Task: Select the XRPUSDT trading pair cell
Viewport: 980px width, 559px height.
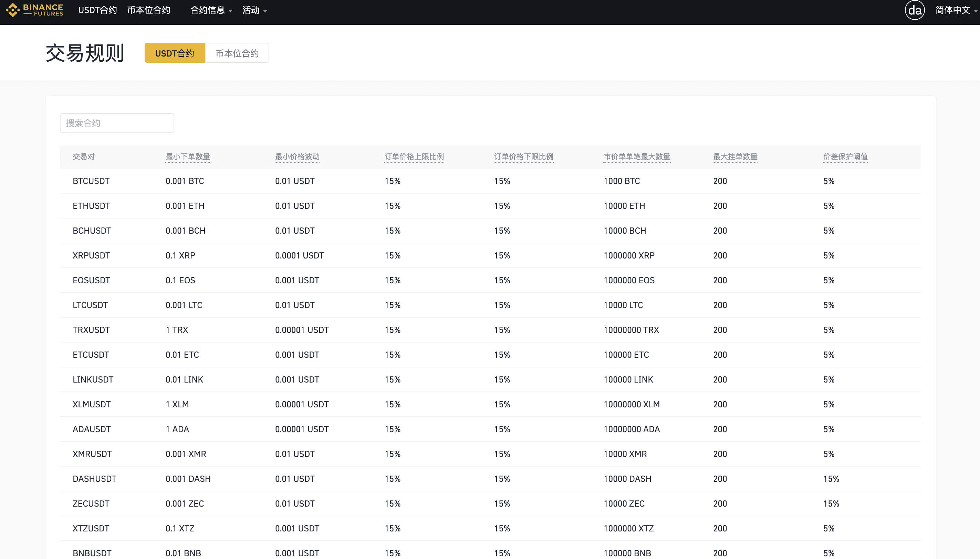Action: tap(91, 256)
